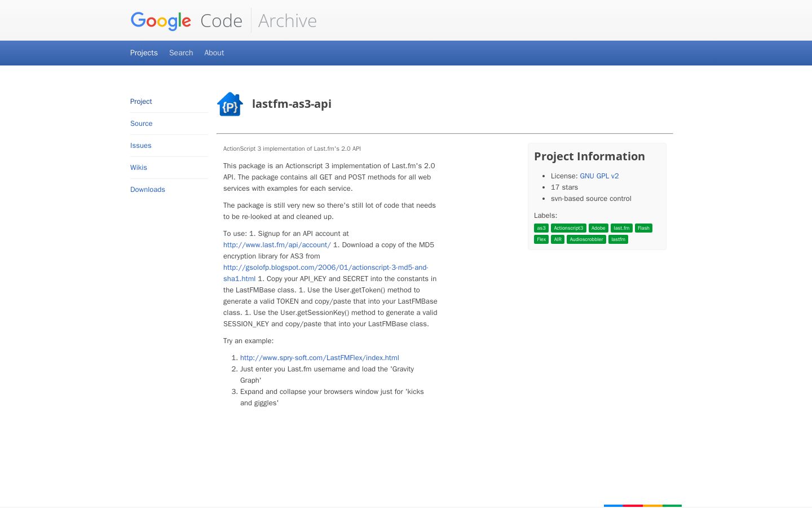Open the GNU GPL v2 license link

[599, 176]
